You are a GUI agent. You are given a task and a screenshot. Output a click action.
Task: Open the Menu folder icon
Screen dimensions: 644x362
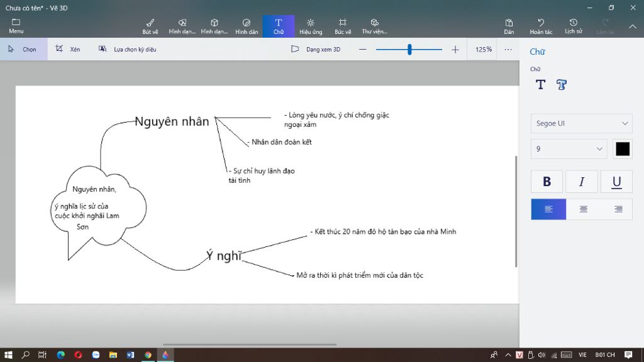[16, 25]
